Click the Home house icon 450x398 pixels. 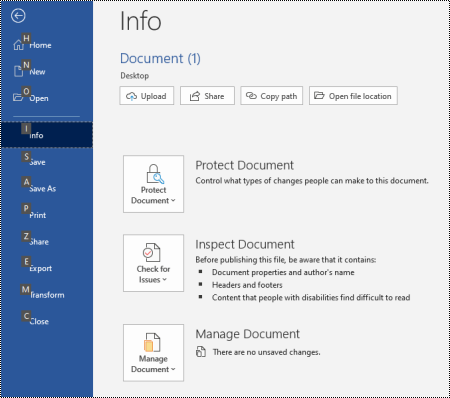pyautogui.click(x=18, y=45)
